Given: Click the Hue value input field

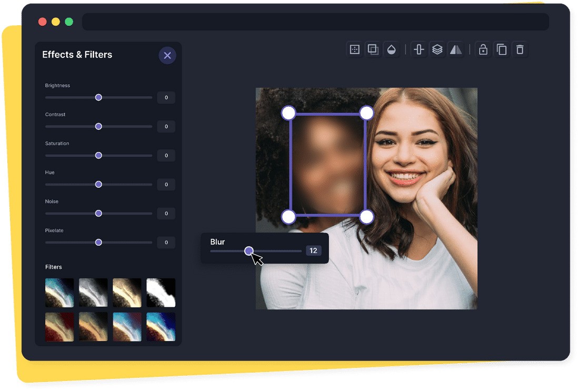Looking at the screenshot, I should (x=166, y=184).
